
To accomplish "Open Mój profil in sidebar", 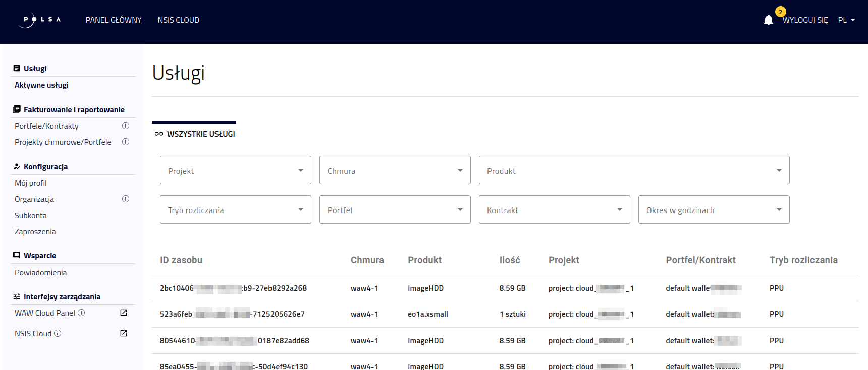I will point(31,183).
